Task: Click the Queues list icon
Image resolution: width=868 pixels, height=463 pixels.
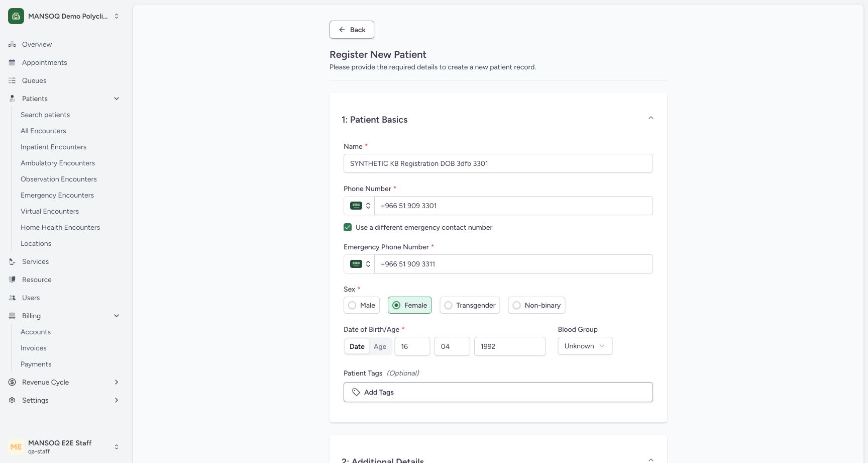Action: (12, 80)
